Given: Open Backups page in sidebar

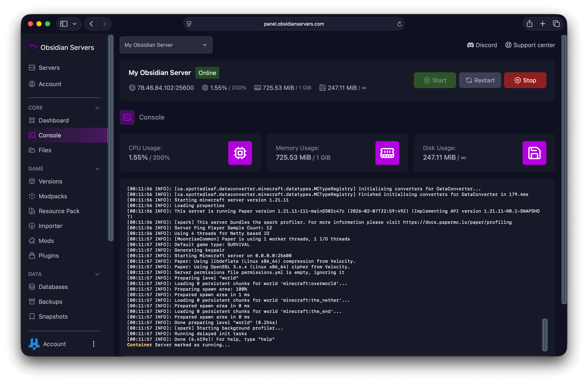Looking at the screenshot, I should pos(50,302).
